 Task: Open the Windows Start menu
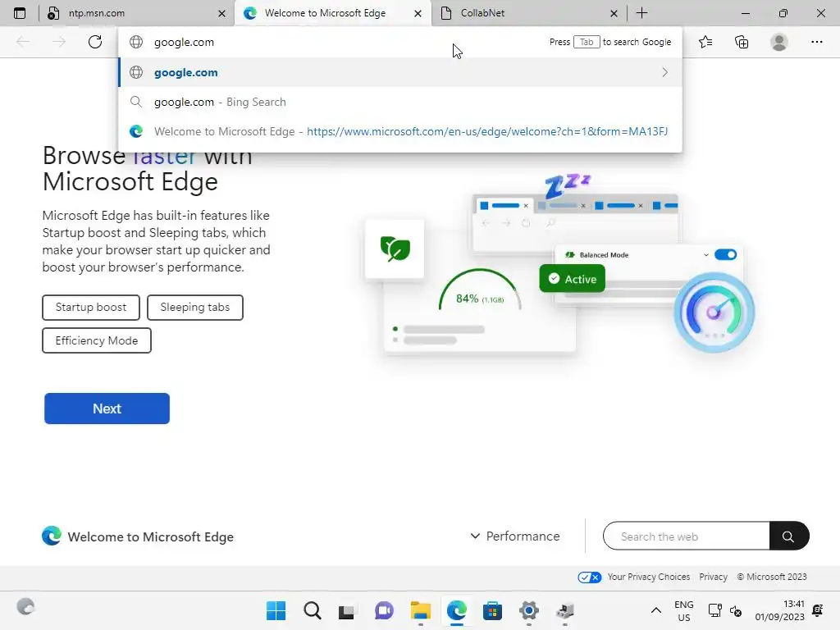click(276, 610)
